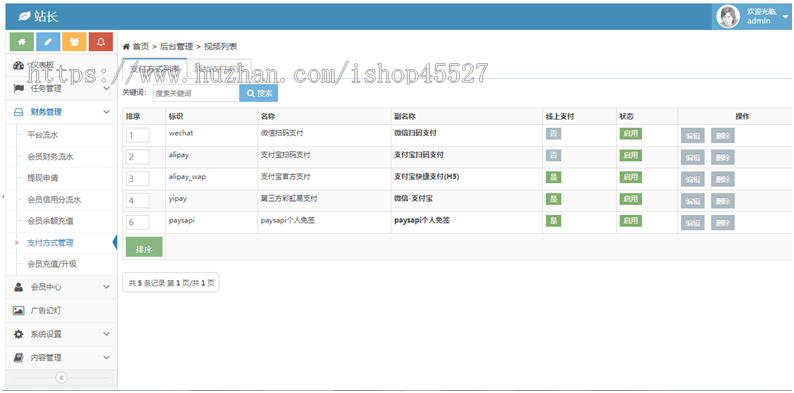Go to 首页 via the breadcrumb link
This screenshot has height=393, width=794.
click(x=141, y=47)
